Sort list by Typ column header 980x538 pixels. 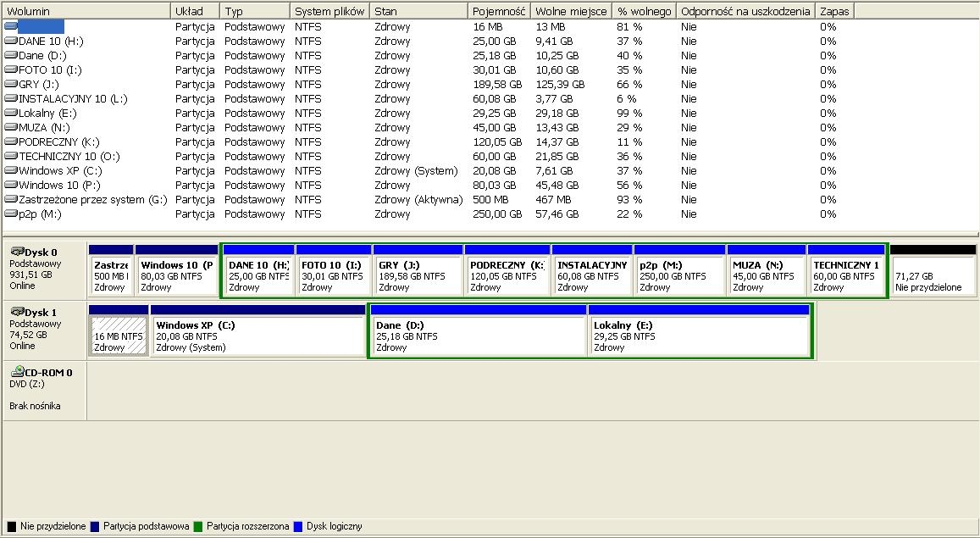(255, 11)
